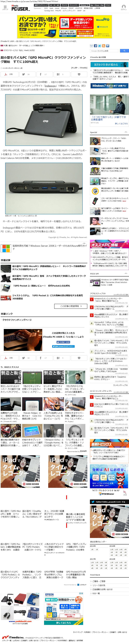Screen dimensions: 129x644
Task: Follow @itm_pcuser on Twitter button
Action: pyautogui.click(x=63, y=347)
